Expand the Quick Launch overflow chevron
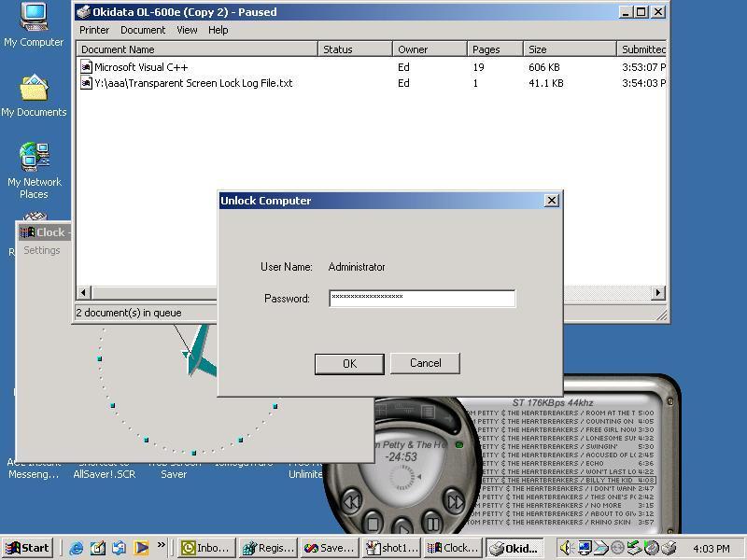This screenshot has height=560, width=747. tap(162, 544)
